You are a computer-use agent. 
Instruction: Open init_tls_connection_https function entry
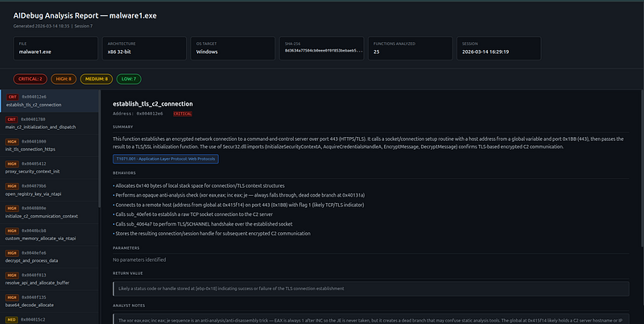pos(49,145)
